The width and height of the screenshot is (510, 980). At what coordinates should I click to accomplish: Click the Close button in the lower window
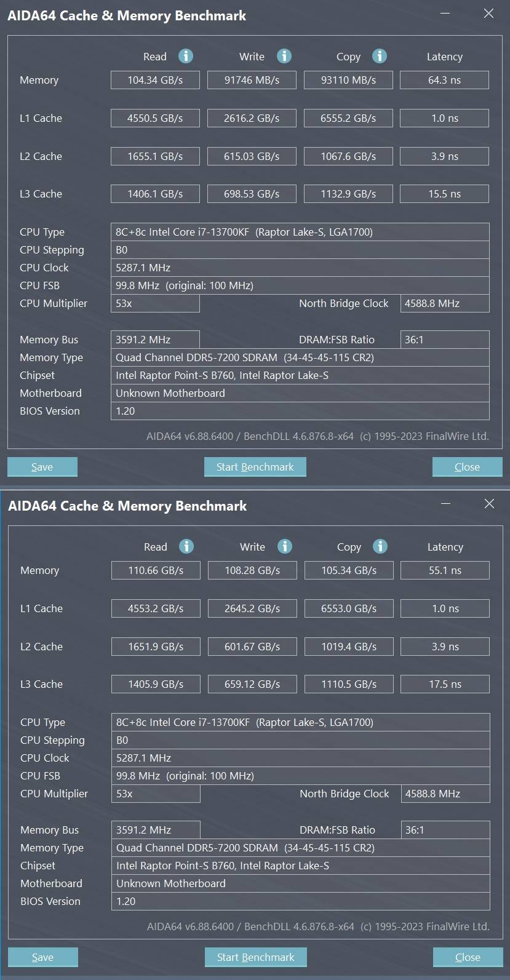pos(468,957)
